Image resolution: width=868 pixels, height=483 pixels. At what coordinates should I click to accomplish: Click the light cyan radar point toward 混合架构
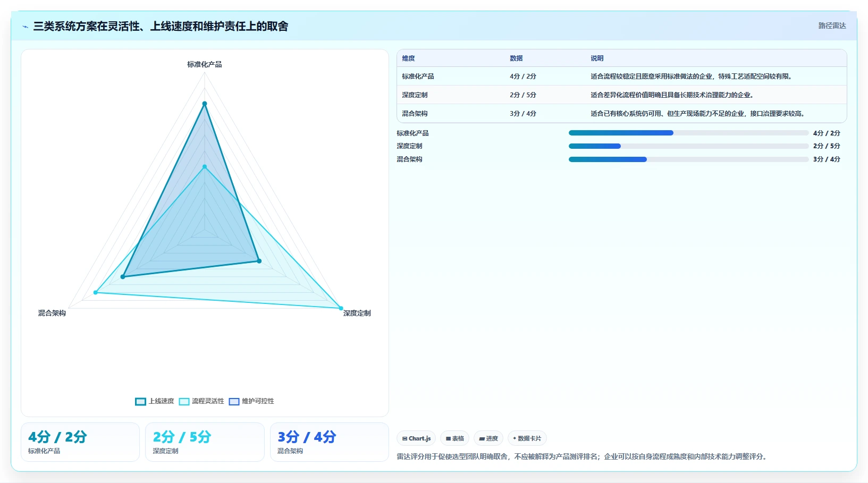click(x=96, y=292)
